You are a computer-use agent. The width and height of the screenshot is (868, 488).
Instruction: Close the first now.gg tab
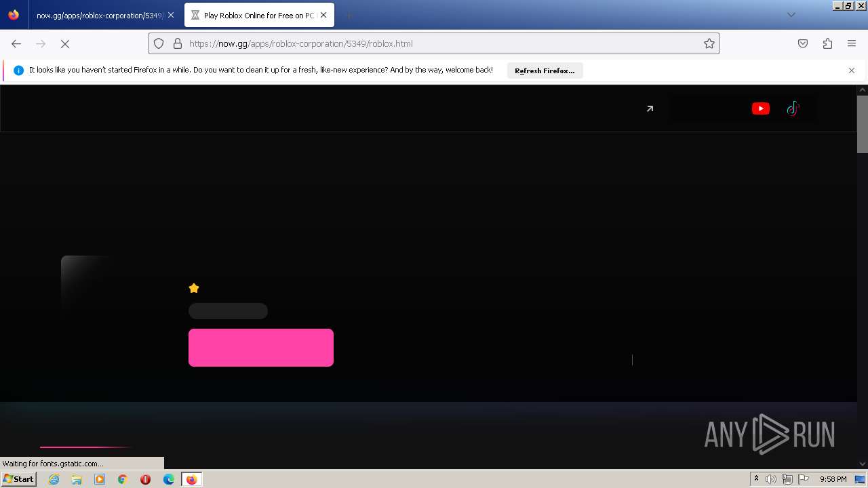[171, 15]
